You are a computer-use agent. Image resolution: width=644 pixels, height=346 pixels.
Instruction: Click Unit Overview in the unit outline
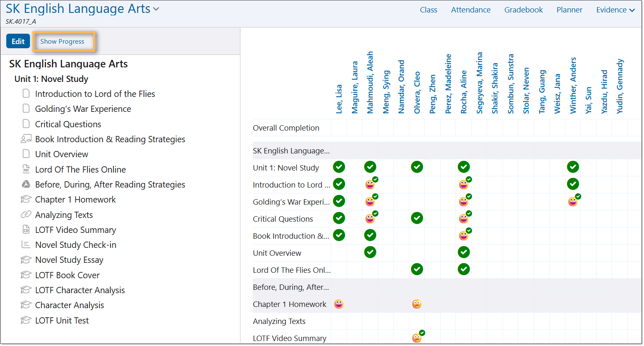(62, 154)
